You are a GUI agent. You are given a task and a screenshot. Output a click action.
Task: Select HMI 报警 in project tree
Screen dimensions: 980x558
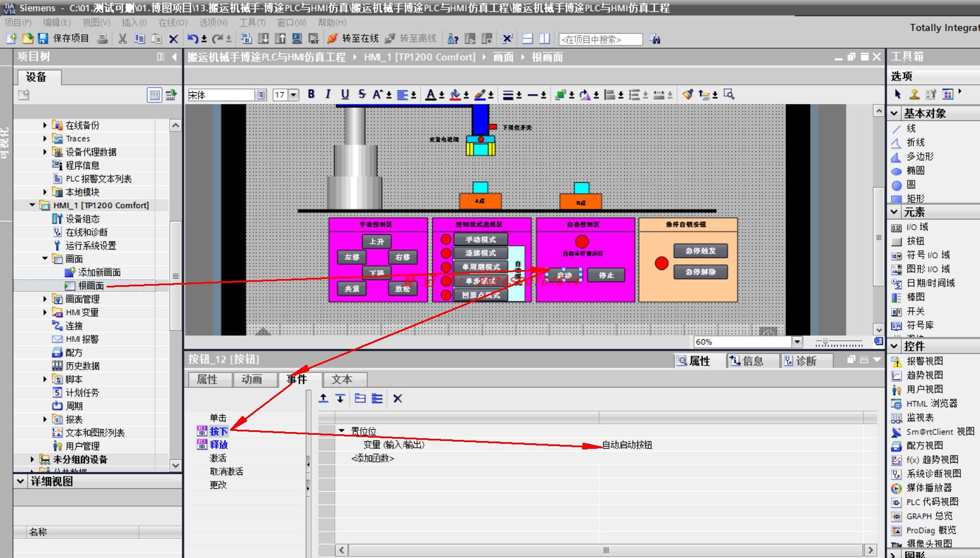click(82, 339)
